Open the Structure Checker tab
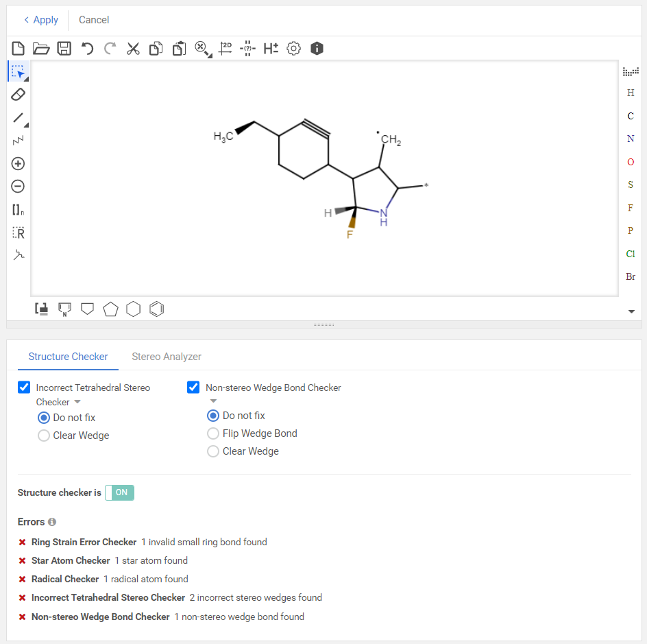 coord(68,357)
